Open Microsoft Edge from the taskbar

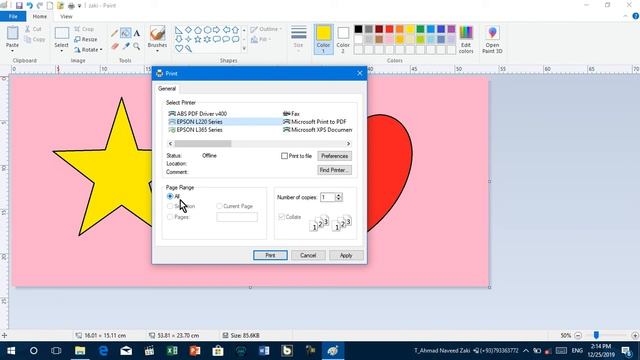pos(103,351)
